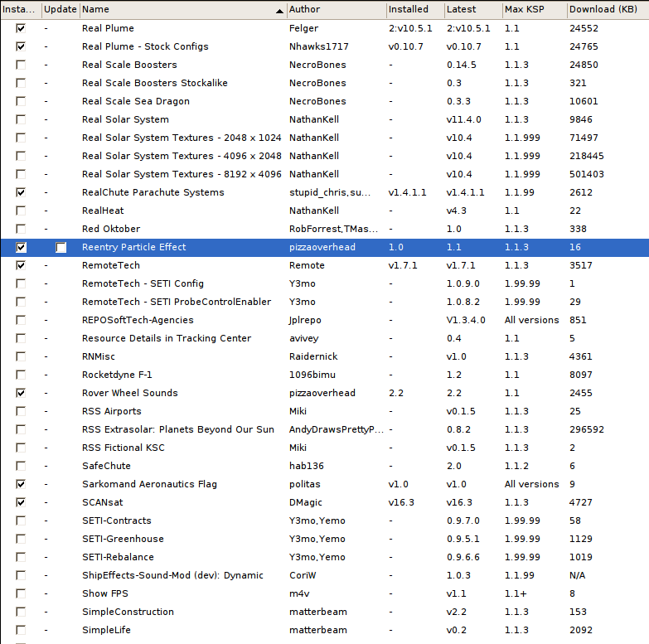
Task: Uncheck Sarkomand Aeronautics Flag checkbox
Action: click(20, 484)
